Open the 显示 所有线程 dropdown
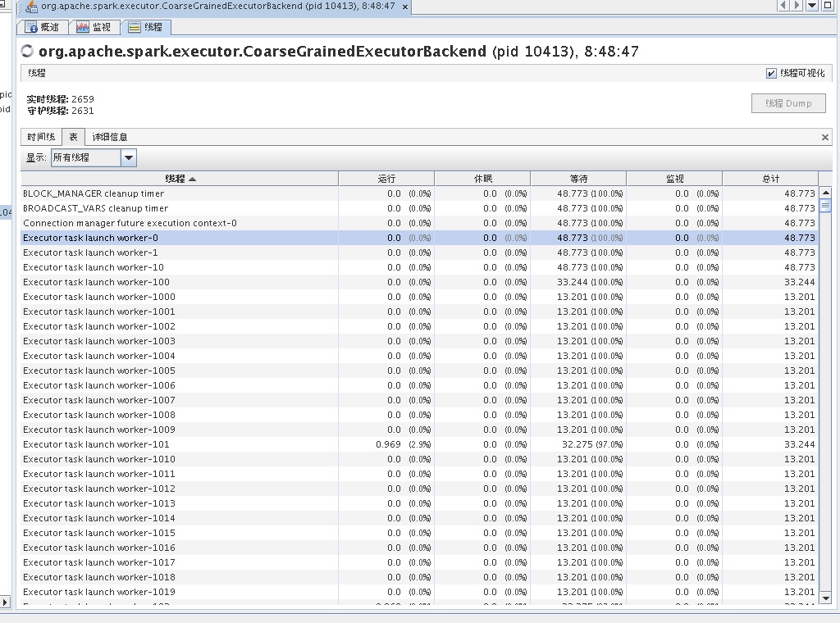This screenshot has width=840, height=623. [129, 157]
